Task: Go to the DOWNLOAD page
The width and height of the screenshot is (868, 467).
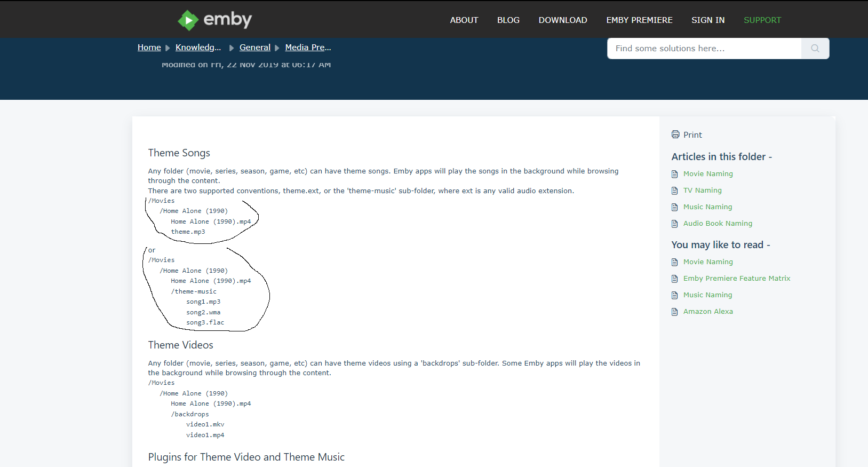Action: pos(563,20)
